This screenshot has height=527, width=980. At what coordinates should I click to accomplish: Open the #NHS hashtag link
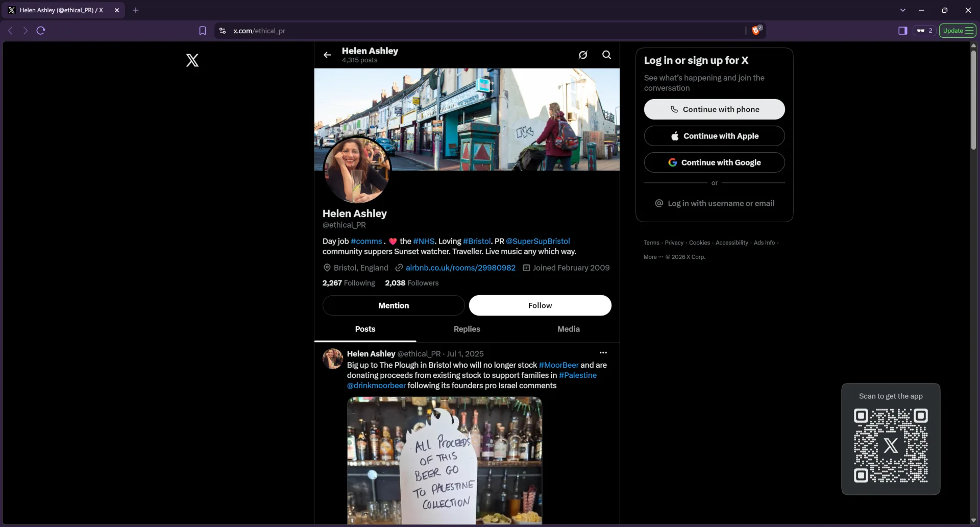(424, 241)
